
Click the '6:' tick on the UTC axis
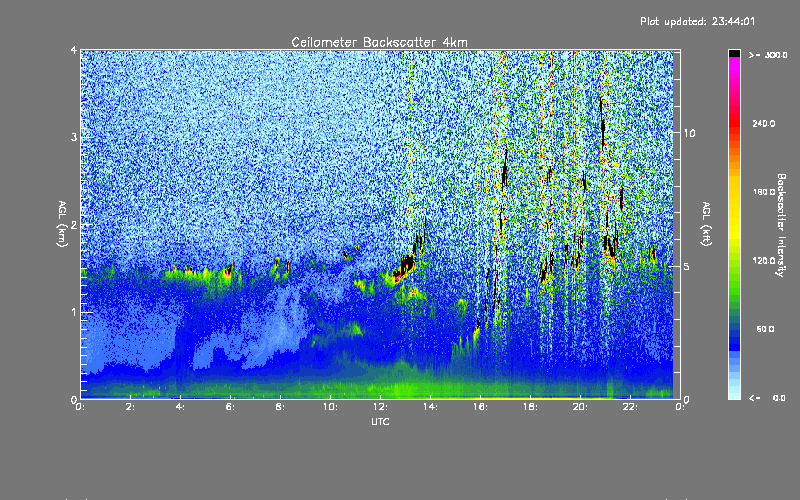coord(231,407)
